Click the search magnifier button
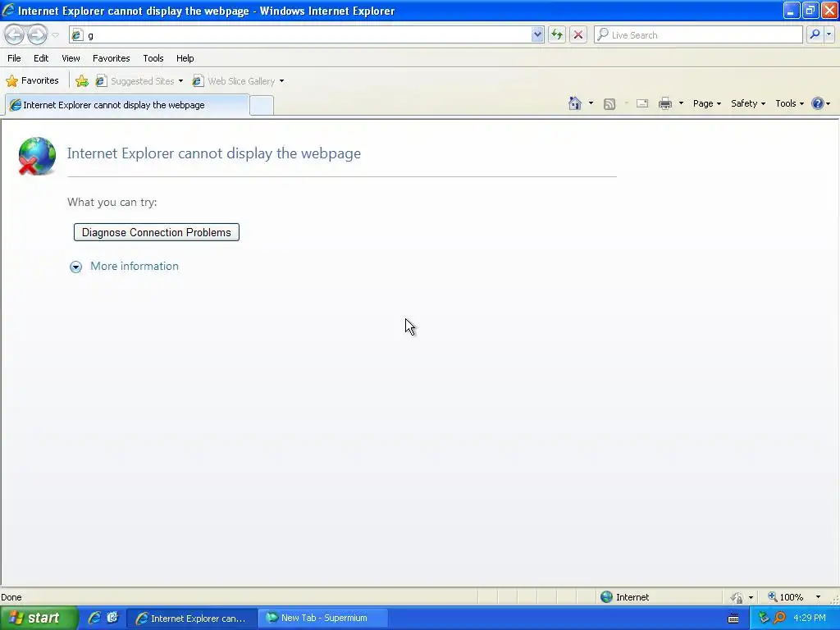 pos(815,34)
